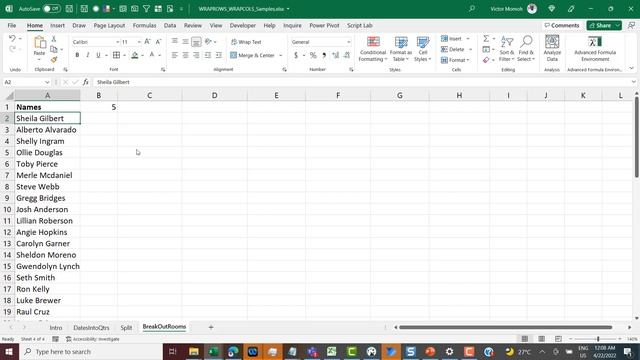Open Format cells dropdown
Screen dimensions: 640x360
point(455,60)
